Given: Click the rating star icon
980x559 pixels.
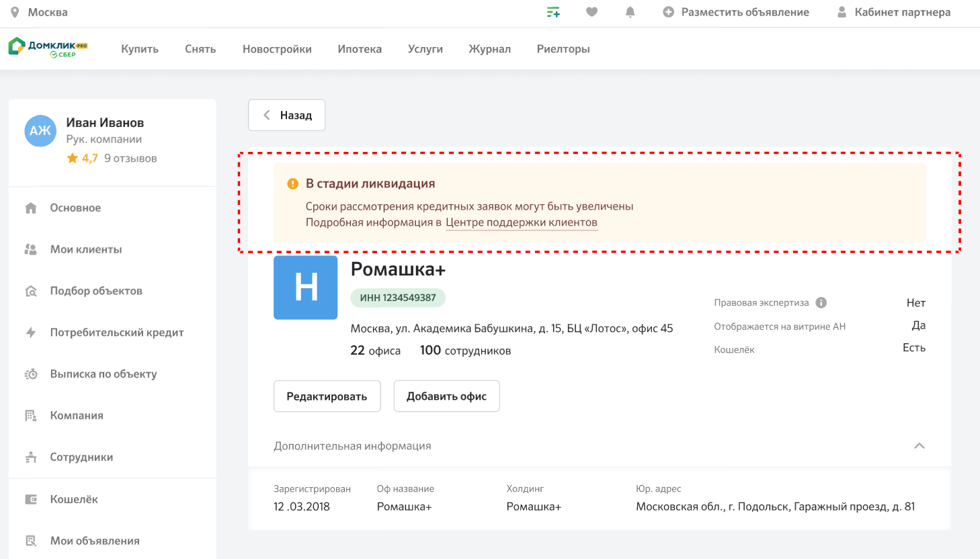Looking at the screenshot, I should pyautogui.click(x=73, y=159).
